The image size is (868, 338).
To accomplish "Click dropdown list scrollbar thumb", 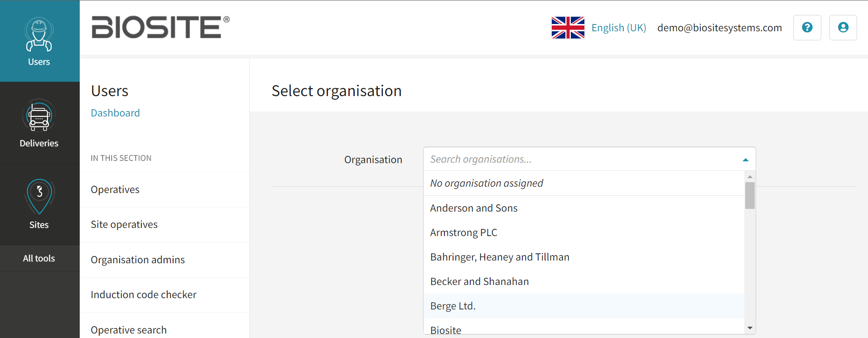I will (750, 195).
